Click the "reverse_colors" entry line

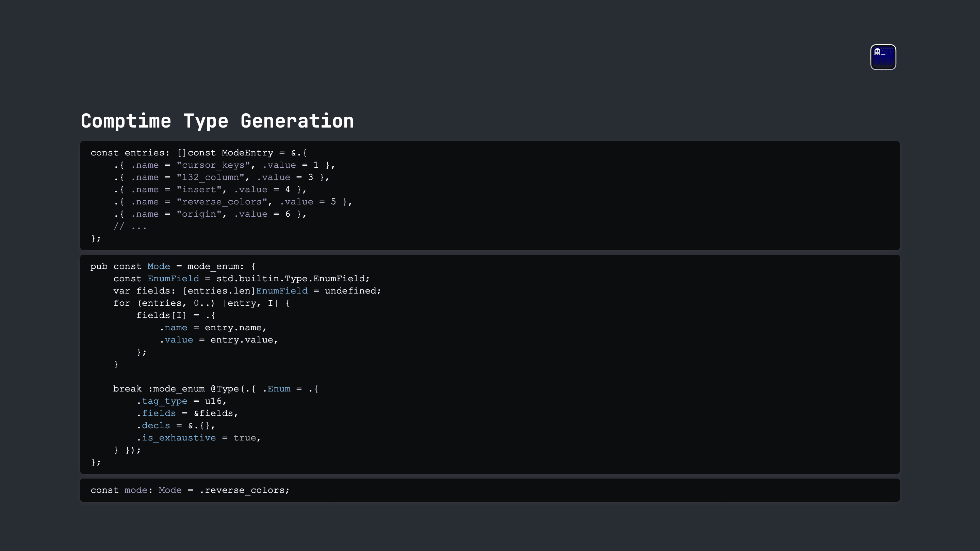click(233, 202)
